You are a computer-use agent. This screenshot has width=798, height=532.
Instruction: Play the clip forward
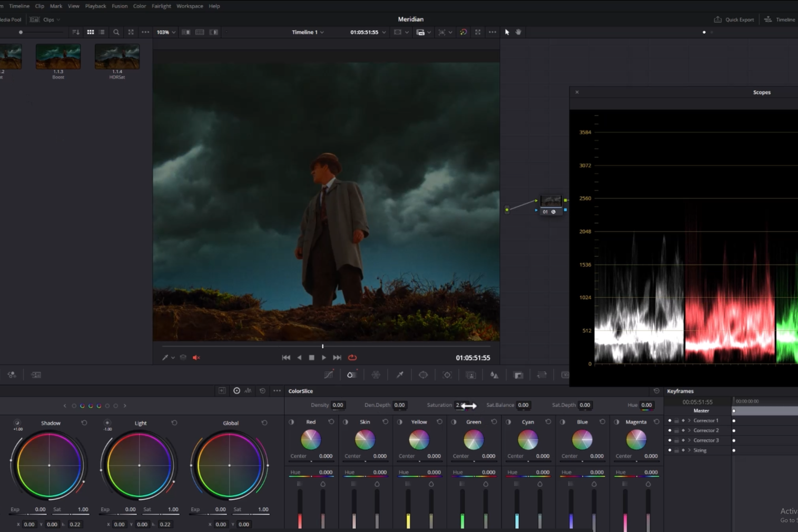(x=324, y=358)
